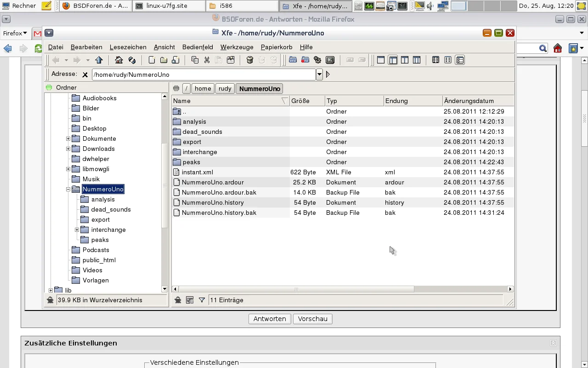Click the horizontal scrollbar of the file list
This screenshot has width=588, height=368.
click(296, 289)
